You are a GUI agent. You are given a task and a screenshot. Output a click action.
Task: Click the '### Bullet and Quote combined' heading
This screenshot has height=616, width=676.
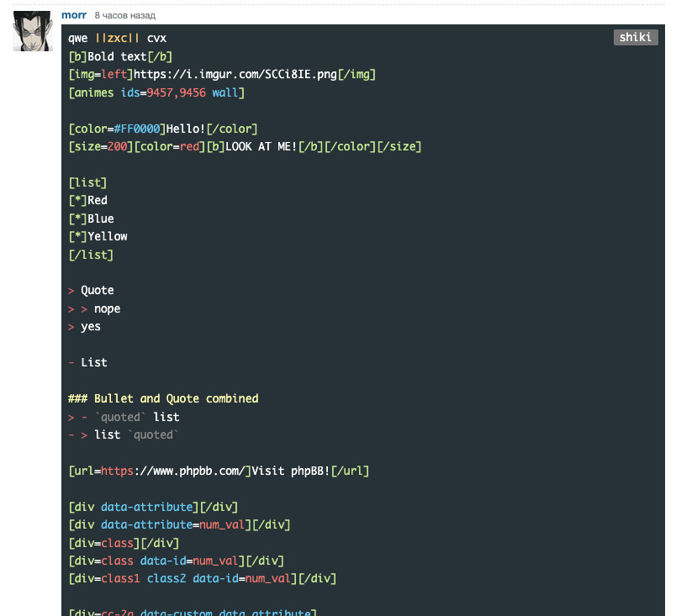[163, 398]
